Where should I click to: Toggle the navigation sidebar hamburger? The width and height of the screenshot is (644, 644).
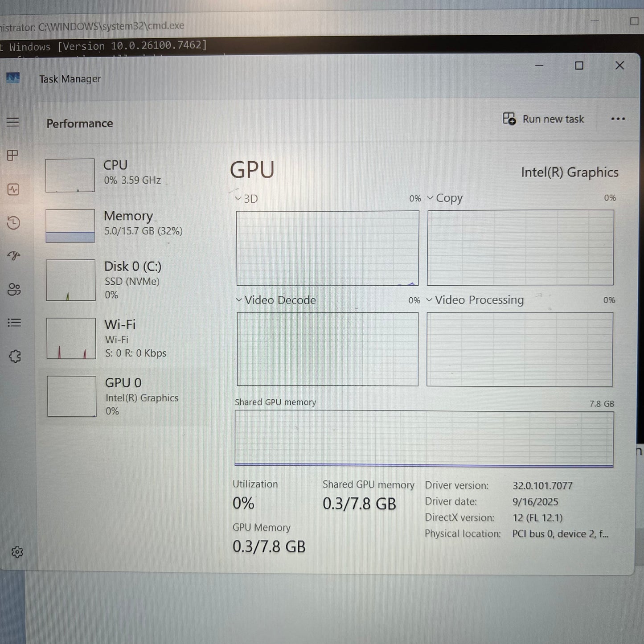[x=13, y=122]
